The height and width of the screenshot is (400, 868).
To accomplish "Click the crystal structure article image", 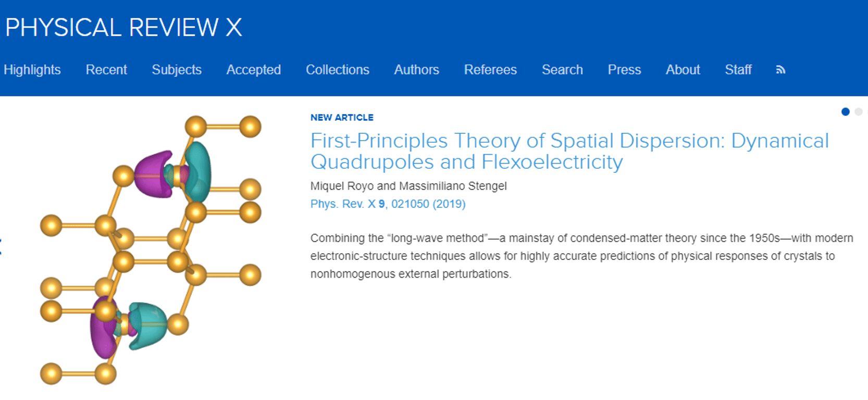I will point(151,250).
